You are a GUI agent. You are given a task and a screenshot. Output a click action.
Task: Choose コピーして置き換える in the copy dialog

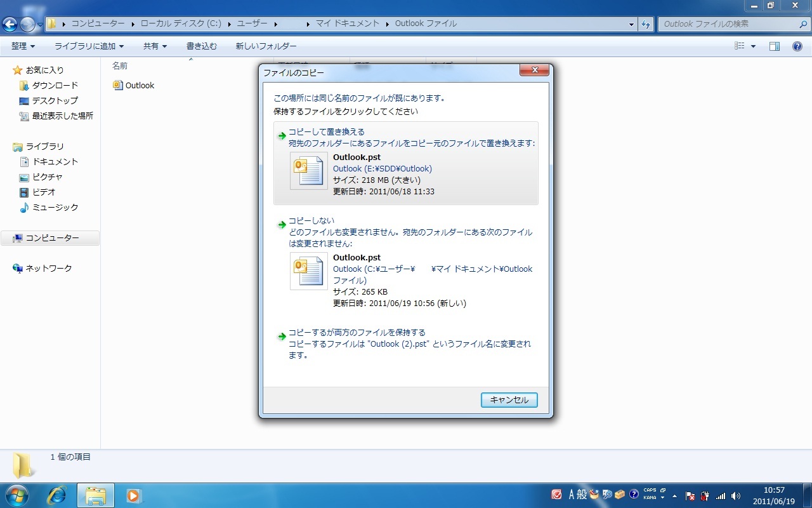pos(406,163)
